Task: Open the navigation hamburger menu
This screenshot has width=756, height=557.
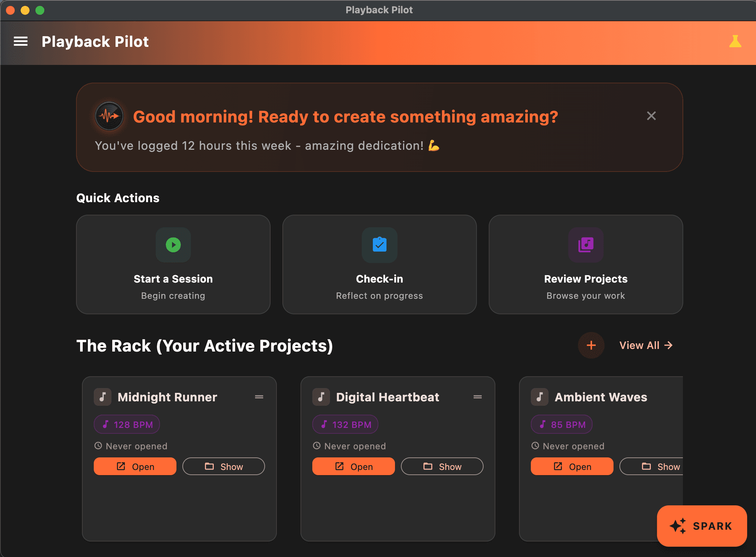Action: 21,42
